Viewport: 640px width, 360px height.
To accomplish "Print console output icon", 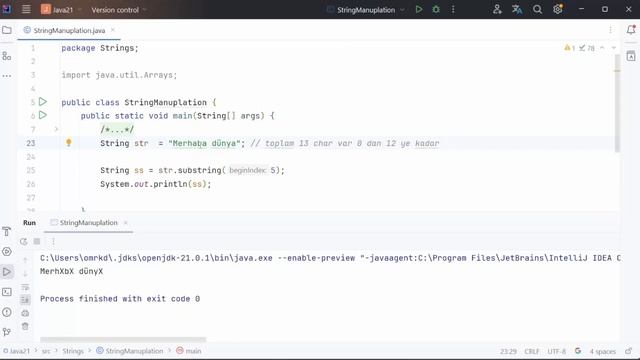I will [25, 313].
